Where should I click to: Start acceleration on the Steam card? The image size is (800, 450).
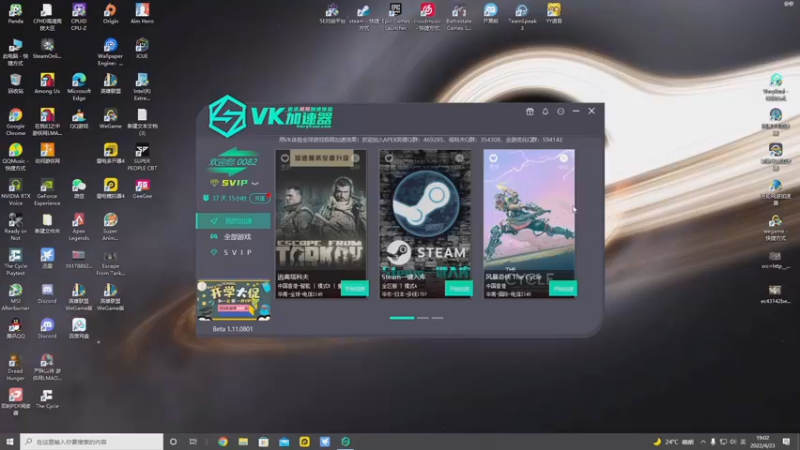point(459,289)
